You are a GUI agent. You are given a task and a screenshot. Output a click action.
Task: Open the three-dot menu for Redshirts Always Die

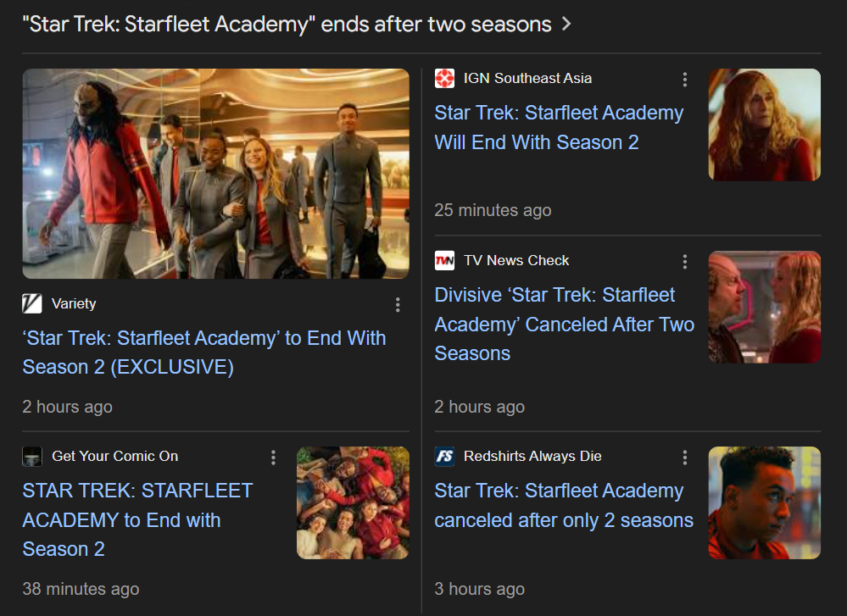coord(685,458)
